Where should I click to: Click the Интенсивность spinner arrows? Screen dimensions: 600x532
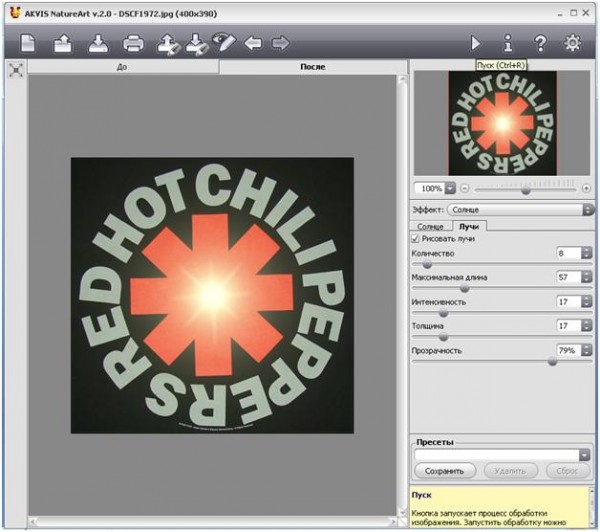587,302
